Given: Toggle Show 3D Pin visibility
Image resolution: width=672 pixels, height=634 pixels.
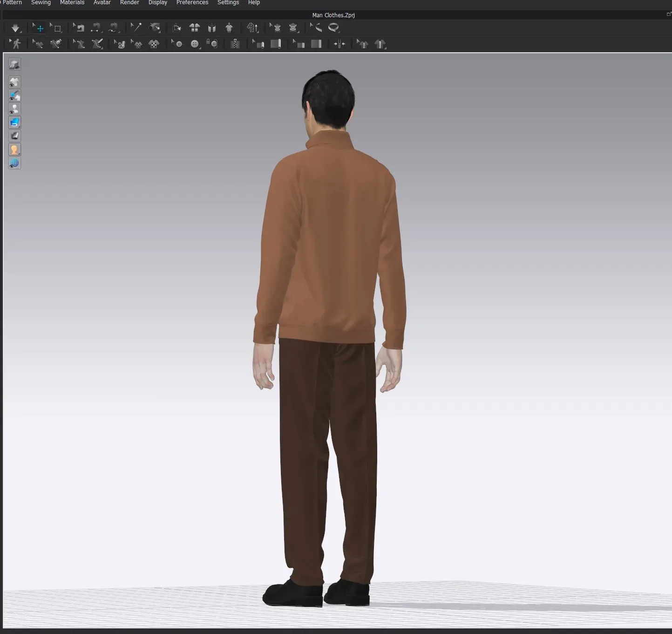Looking at the screenshot, I should pos(14,95).
